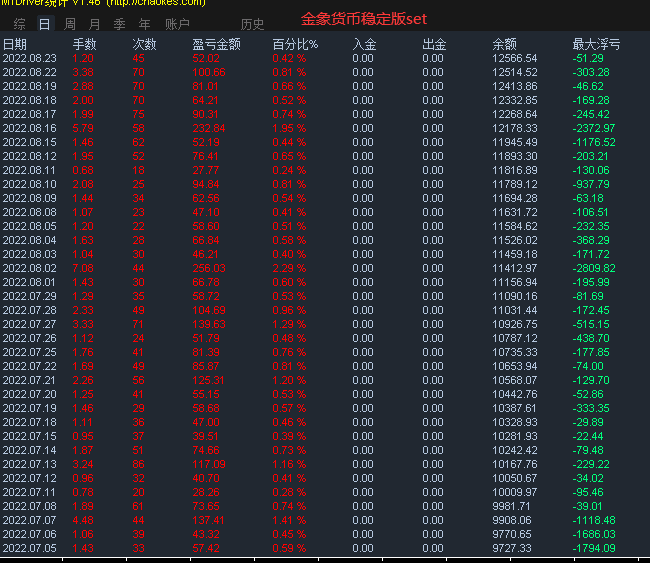Click the 手数 column header
The height and width of the screenshot is (563, 650).
pyautogui.click(x=85, y=44)
